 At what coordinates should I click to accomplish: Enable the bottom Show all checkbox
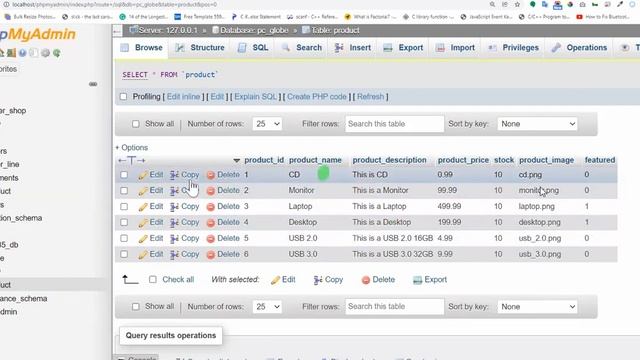[136, 307]
